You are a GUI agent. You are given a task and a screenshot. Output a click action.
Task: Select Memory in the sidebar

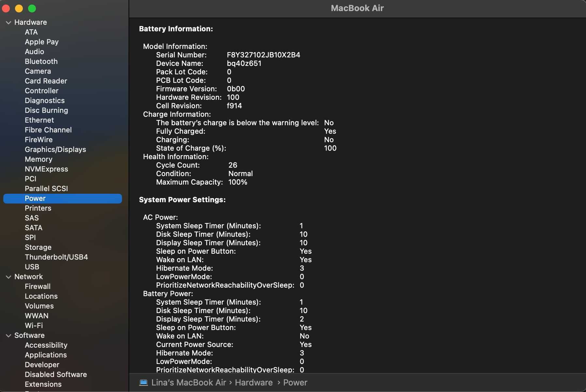pos(39,159)
